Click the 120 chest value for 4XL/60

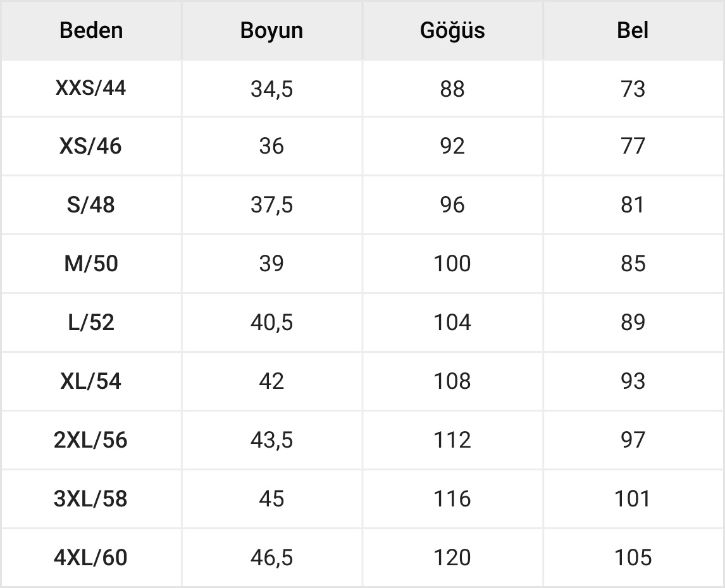[x=452, y=558]
